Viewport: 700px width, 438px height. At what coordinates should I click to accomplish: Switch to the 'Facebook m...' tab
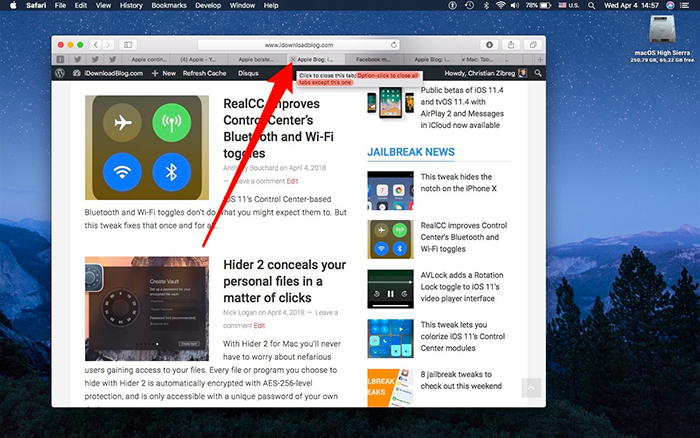374,59
